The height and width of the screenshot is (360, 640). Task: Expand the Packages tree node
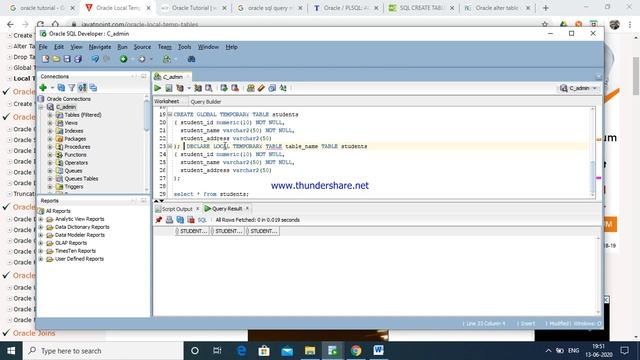(50, 139)
